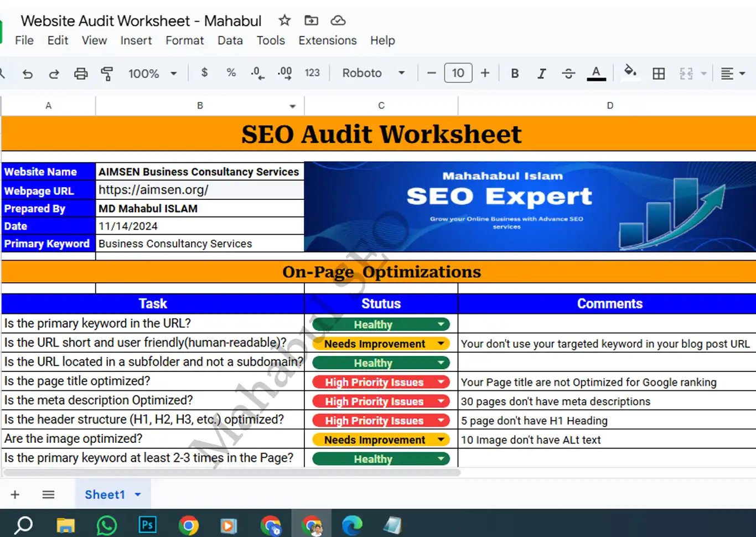
Task: Open column B header dropdown arrow
Action: click(x=293, y=106)
